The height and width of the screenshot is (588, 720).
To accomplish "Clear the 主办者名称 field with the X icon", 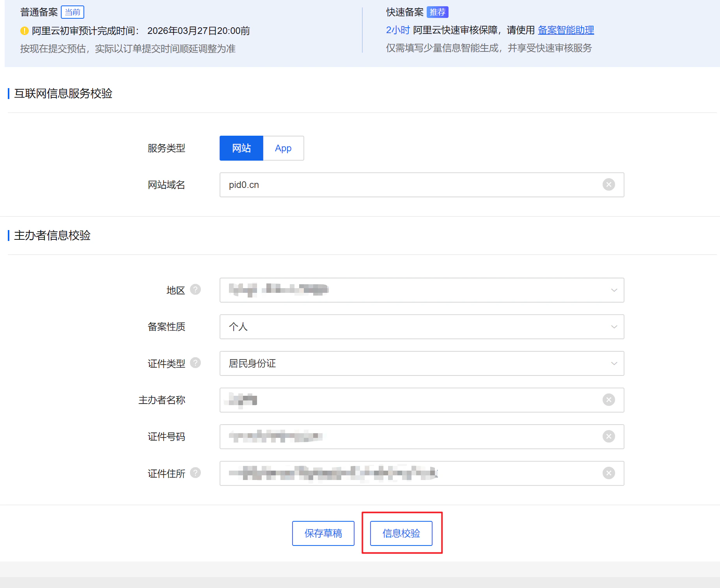I will click(609, 400).
